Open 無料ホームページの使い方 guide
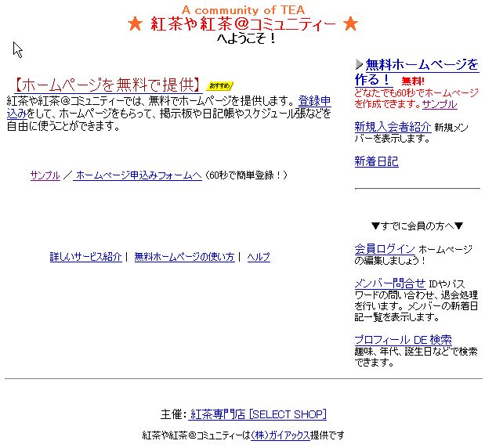485x448 pixels. pos(184,257)
